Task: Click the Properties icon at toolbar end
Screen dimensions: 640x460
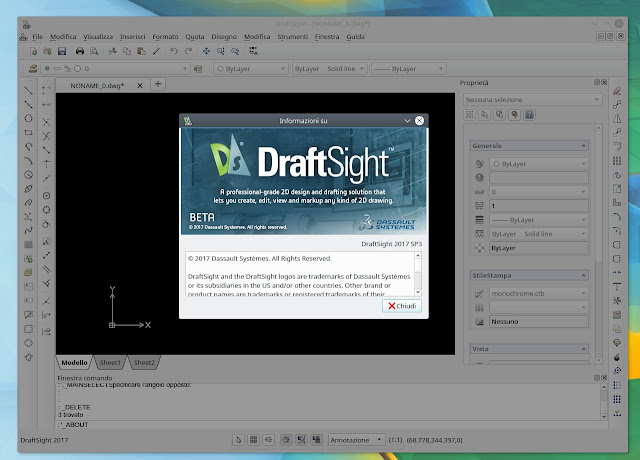Action: 253,51
